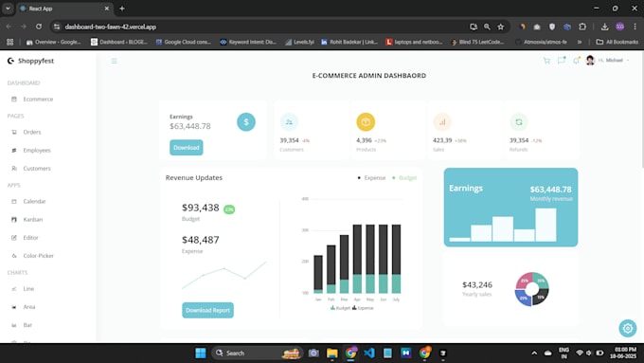Expand the Hi, Michael profile dropdown arrow
This screenshot has width=644, height=363.
628,61
